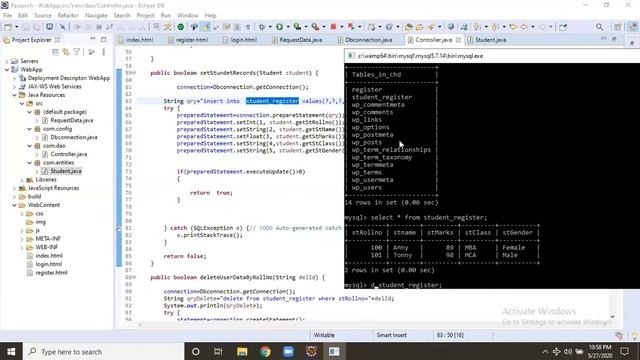640x360 pixels.
Task: Open File Explorer from the taskbar
Action: pyautogui.click(x=242, y=351)
